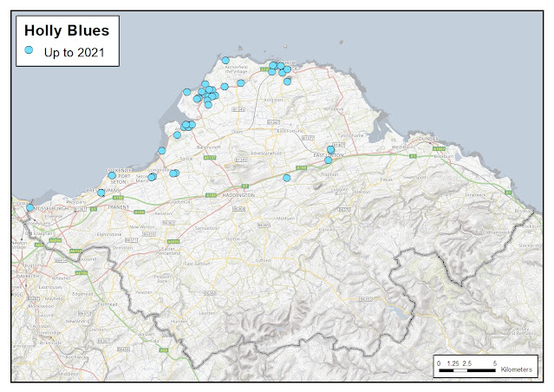554x392 pixels.
Task: Click the Gladsmuir label
Action: click(x=180, y=202)
